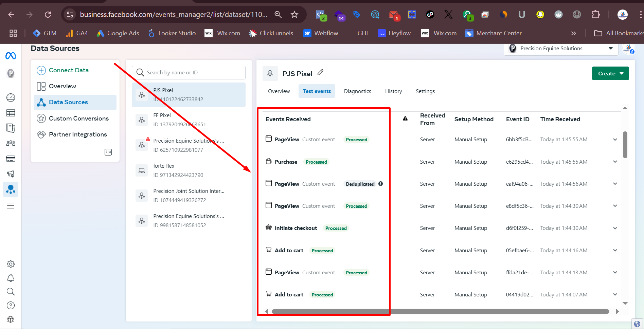Open the Create dropdown button
The width and height of the screenshot is (644, 329).
click(x=610, y=73)
